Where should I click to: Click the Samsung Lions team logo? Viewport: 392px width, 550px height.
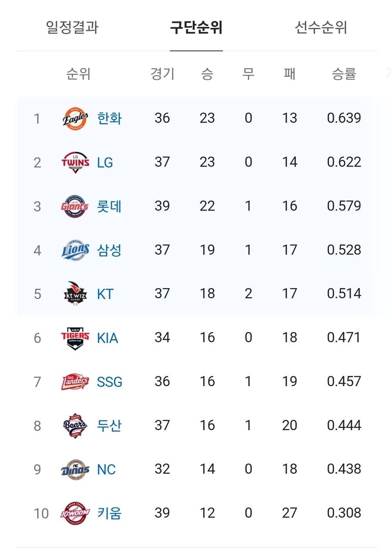click(75, 250)
